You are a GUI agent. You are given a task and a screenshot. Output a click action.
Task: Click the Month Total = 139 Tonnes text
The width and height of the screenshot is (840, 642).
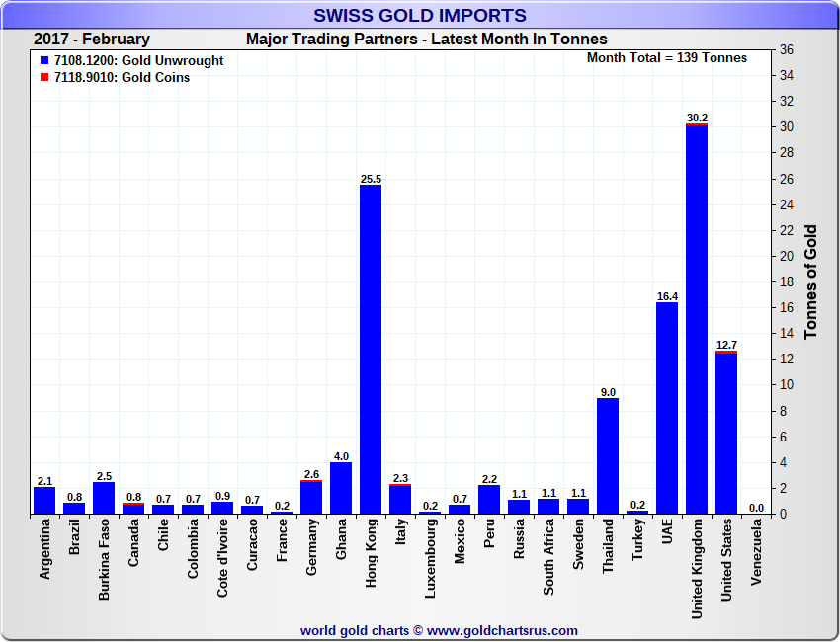pyautogui.click(x=667, y=58)
